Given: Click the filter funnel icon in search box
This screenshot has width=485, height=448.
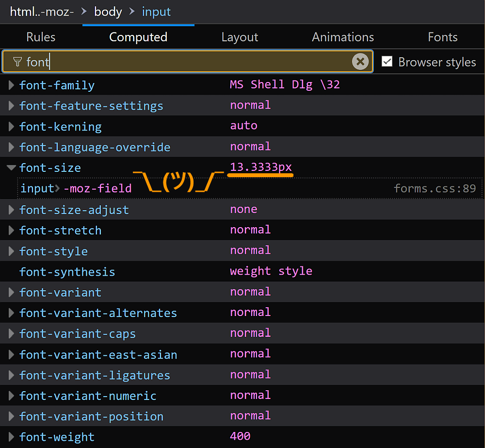Looking at the screenshot, I should pyautogui.click(x=17, y=62).
